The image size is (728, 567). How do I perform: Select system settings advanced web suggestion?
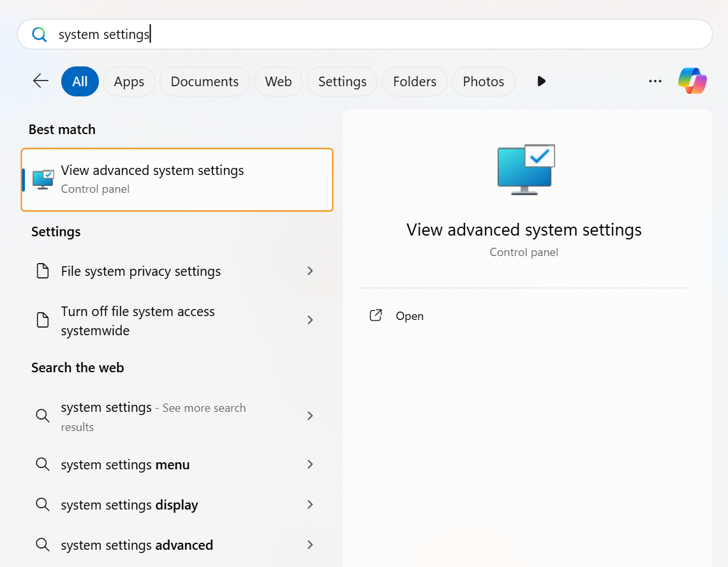[137, 545]
